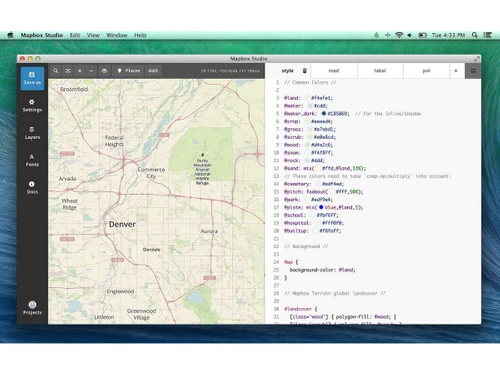Image resolution: width=500 pixels, height=375 pixels.
Task: Click the Arvada map label
Action: pos(68,179)
